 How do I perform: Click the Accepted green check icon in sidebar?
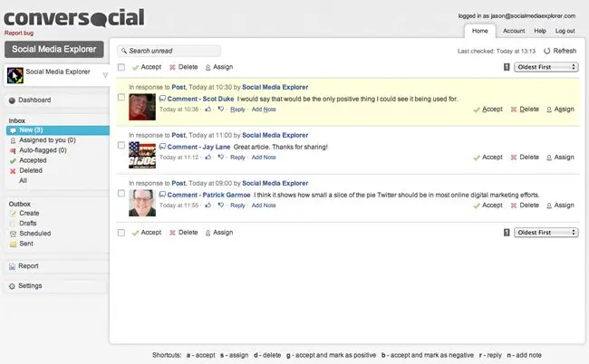[13, 160]
